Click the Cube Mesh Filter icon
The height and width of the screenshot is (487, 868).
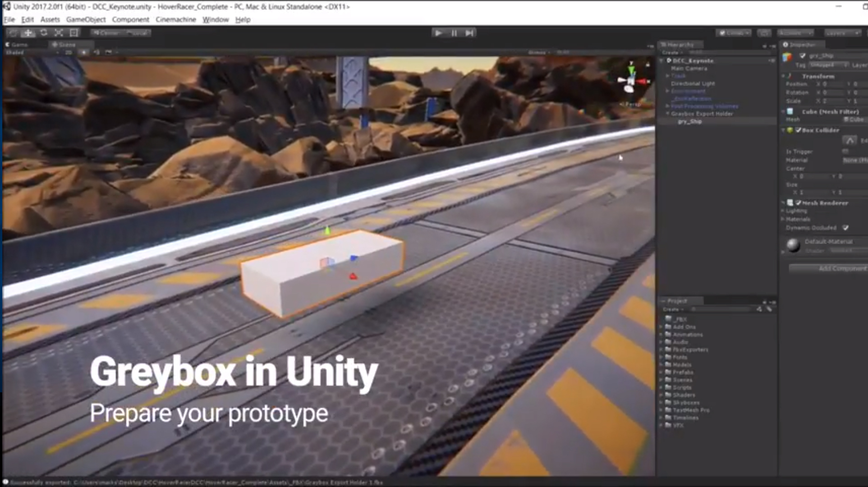790,111
